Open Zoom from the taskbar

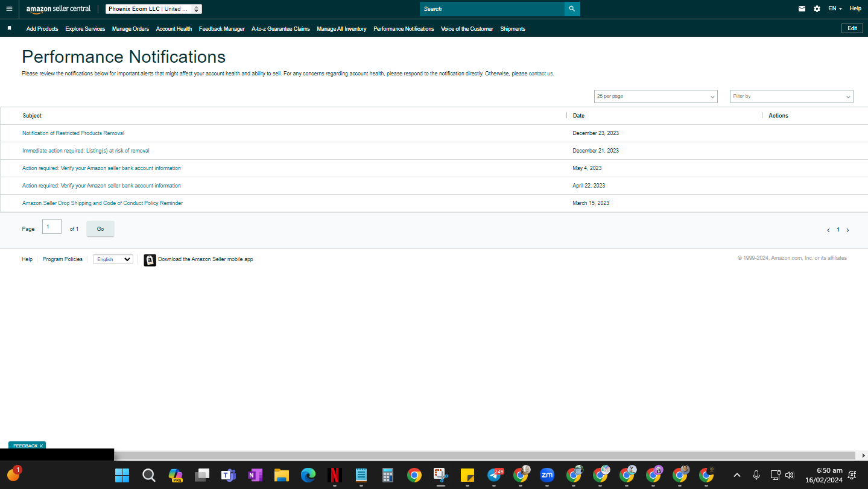547,475
